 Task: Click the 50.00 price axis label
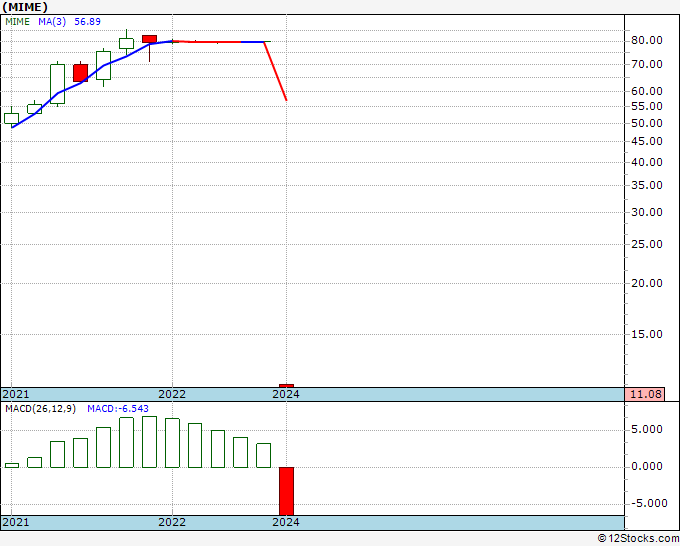pyautogui.click(x=647, y=123)
